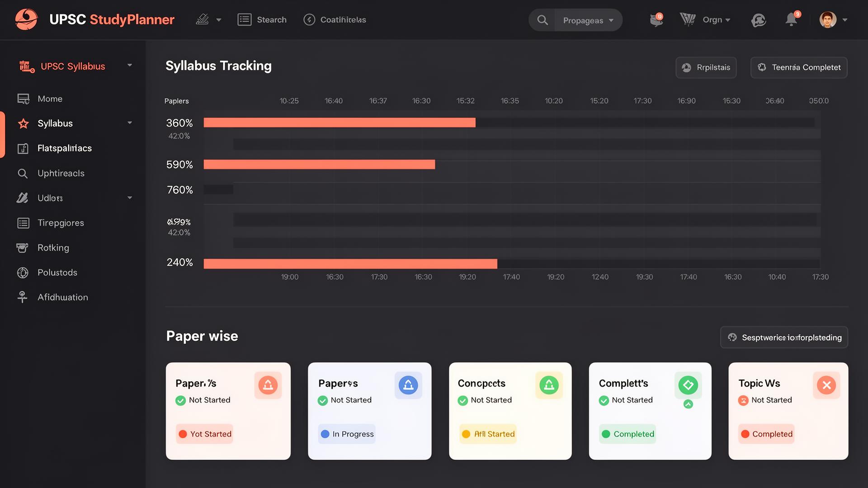This screenshot has height=488, width=868.
Task: Click the green diamond icon on Complett's card
Action: [x=688, y=385]
